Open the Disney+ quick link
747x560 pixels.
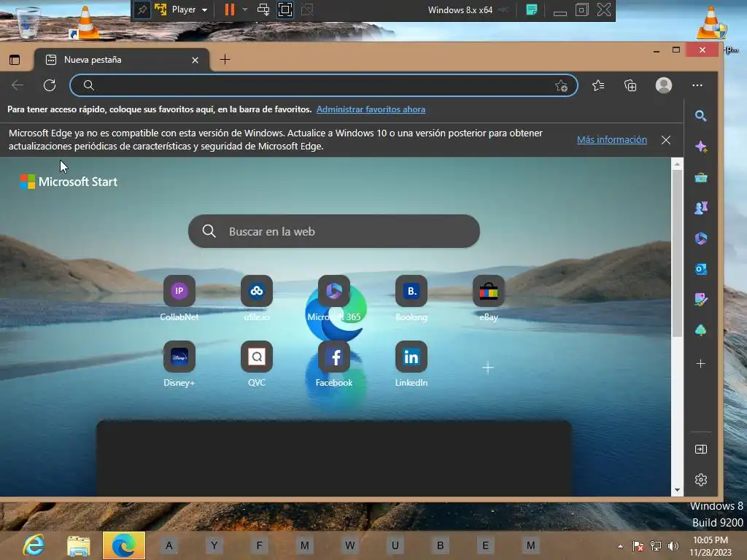pos(179,365)
